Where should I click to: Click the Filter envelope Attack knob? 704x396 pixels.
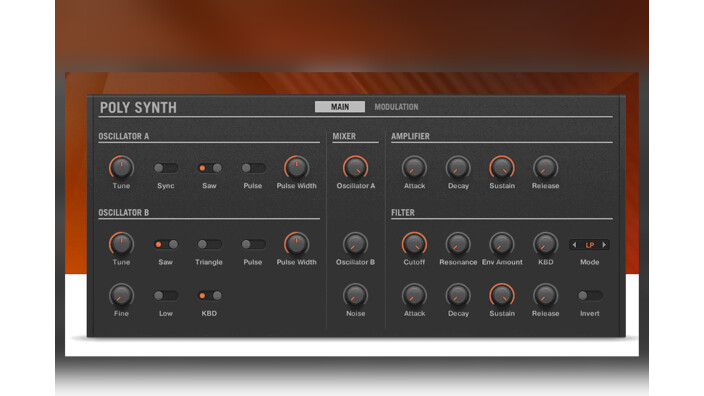[414, 296]
